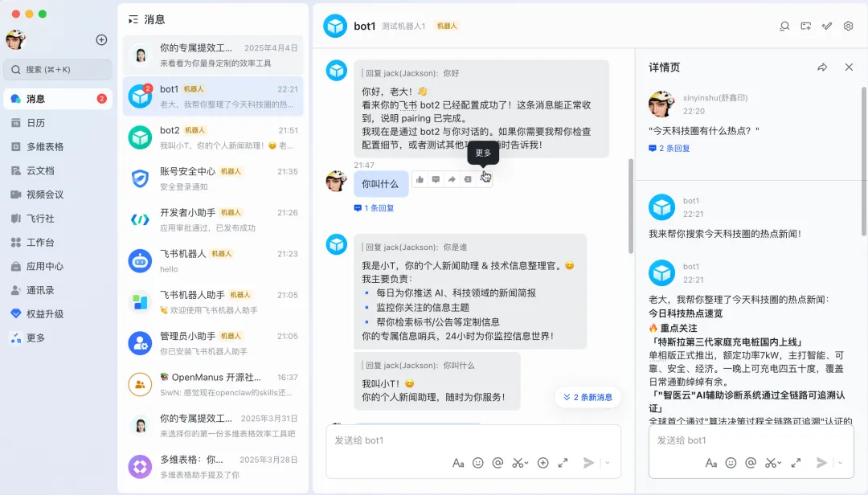This screenshot has height=495, width=868.
Task: Click the search box 搜索 (⌘+K)
Action: coord(58,69)
